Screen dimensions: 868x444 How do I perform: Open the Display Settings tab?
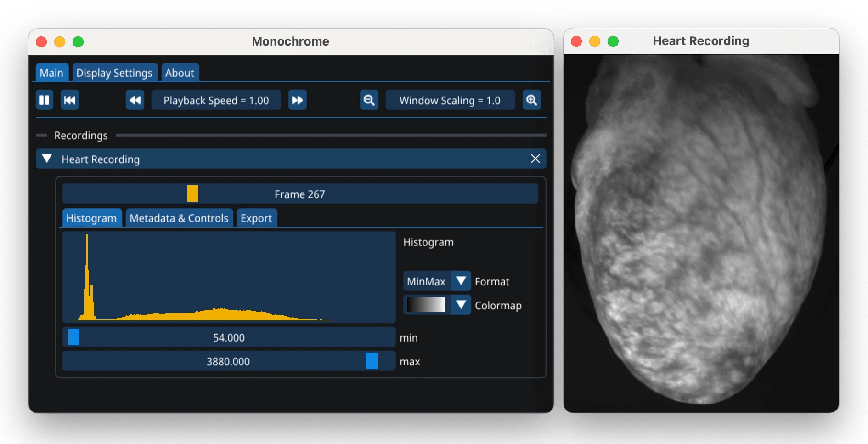114,73
